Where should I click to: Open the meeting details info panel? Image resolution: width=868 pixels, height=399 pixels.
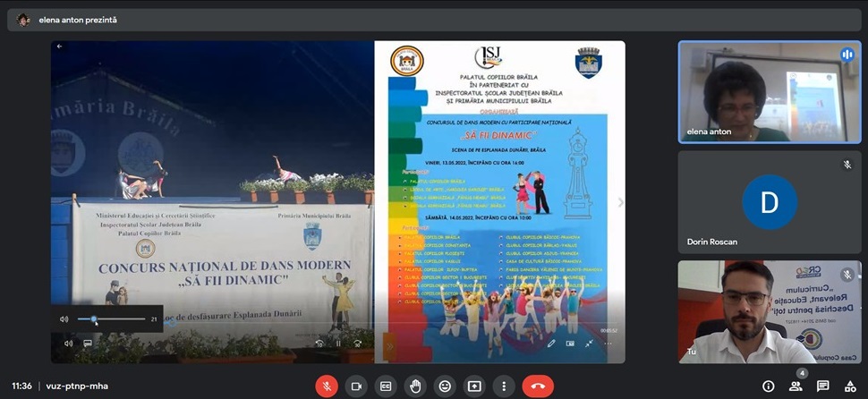click(768, 386)
